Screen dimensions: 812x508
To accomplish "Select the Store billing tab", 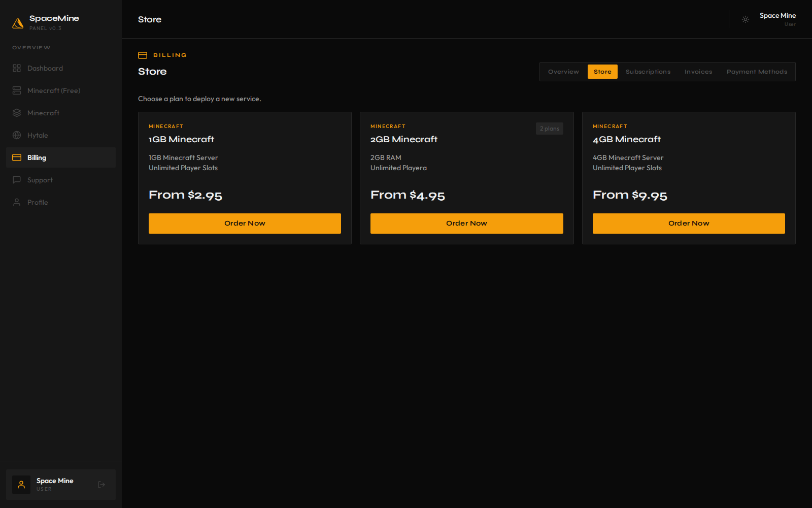I will (602, 72).
